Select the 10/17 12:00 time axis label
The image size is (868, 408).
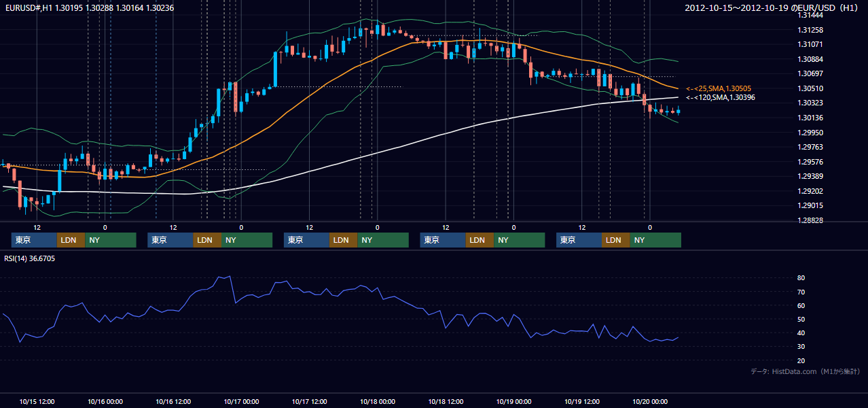point(310,401)
